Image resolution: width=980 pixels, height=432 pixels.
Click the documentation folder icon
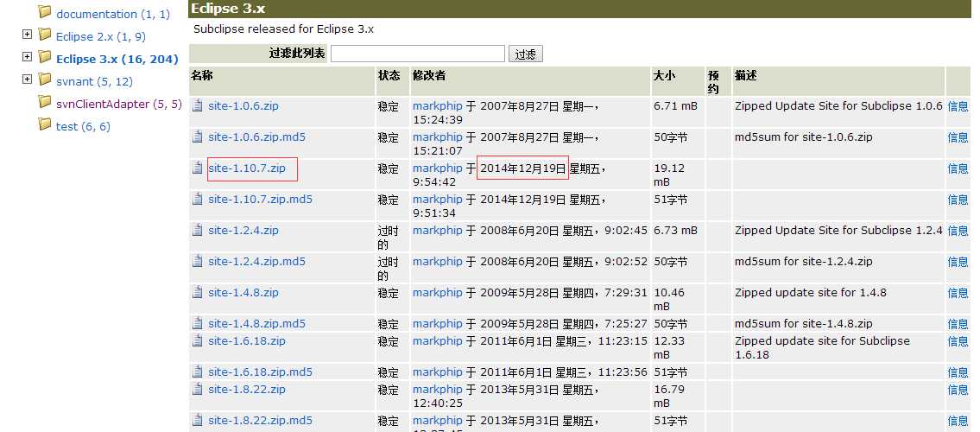44,12
